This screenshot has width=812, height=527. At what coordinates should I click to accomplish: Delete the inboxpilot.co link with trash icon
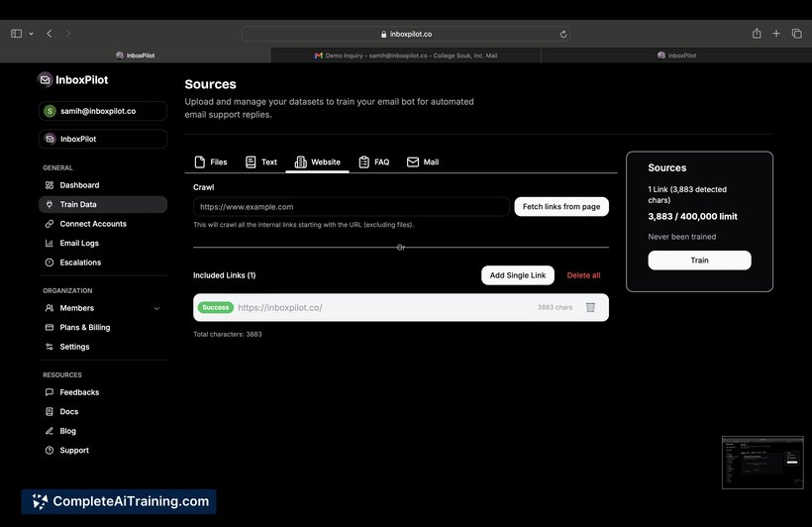(x=590, y=307)
